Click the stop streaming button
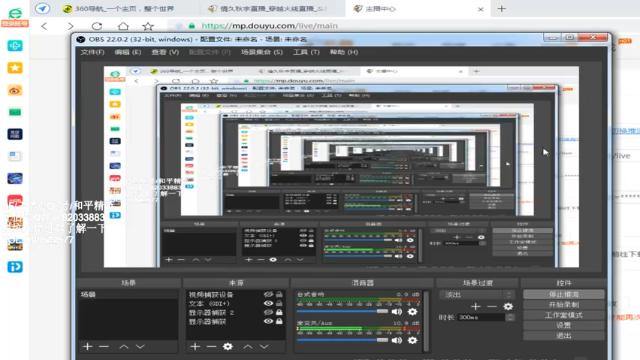The width and height of the screenshot is (640, 360). click(x=564, y=294)
